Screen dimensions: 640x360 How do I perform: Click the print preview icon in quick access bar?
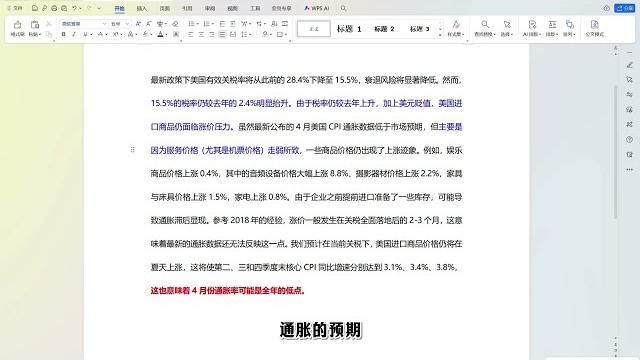[x=64, y=8]
